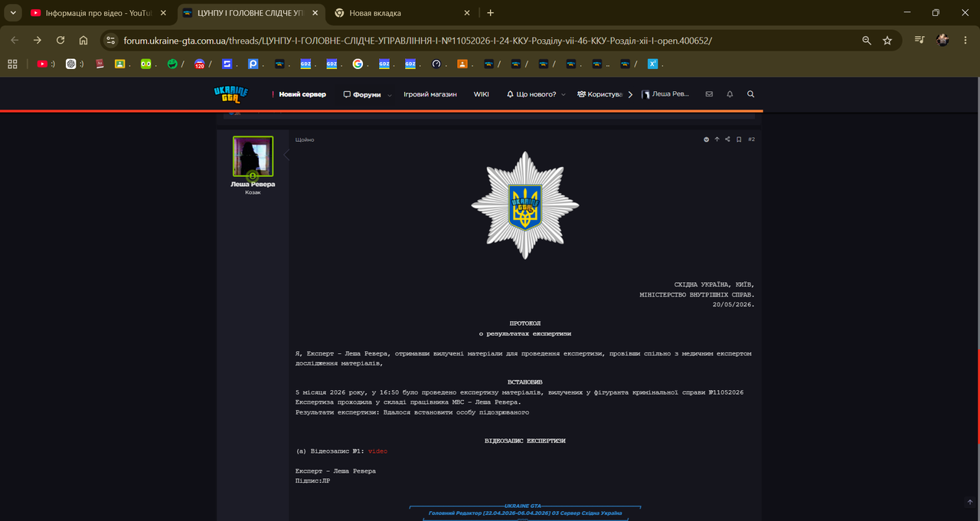The width and height of the screenshot is (980, 521).
Task: Close the Новая вкладка tab
Action: 467,13
